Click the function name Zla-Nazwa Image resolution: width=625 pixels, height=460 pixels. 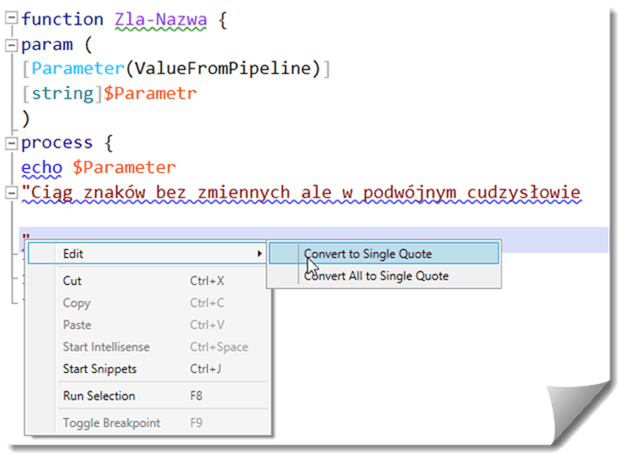(161, 20)
